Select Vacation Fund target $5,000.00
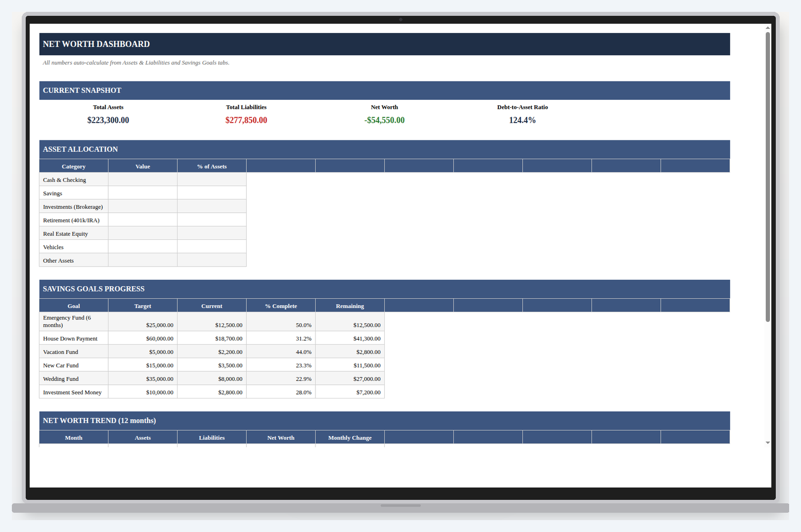 [143, 352]
